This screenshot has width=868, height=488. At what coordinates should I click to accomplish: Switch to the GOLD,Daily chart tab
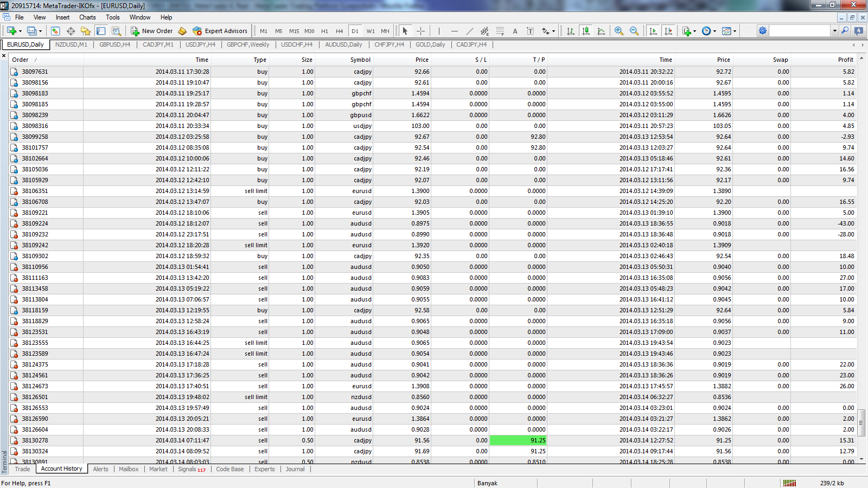tap(430, 44)
